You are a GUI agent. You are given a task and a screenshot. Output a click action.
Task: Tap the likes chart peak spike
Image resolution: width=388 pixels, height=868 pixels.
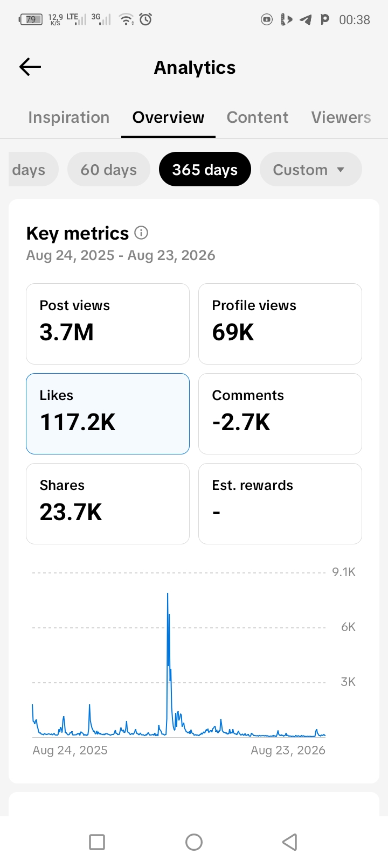coord(168,595)
